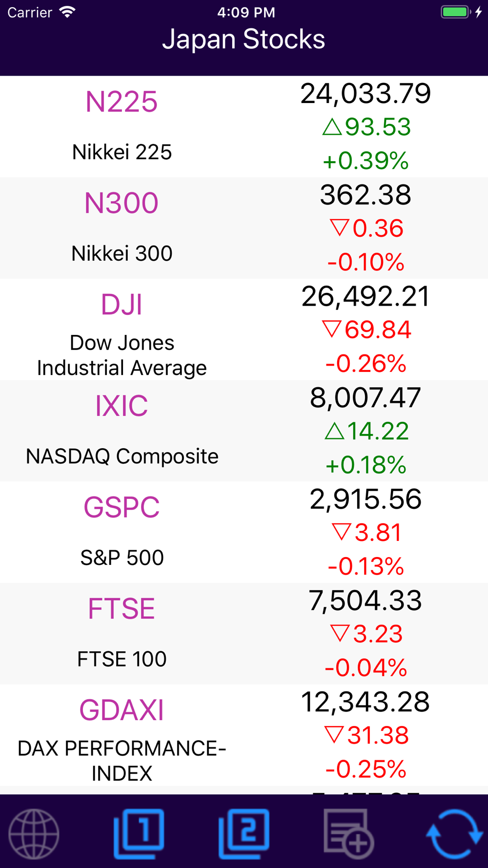
Task: Open the globe world markets icon
Action: pos(34,834)
